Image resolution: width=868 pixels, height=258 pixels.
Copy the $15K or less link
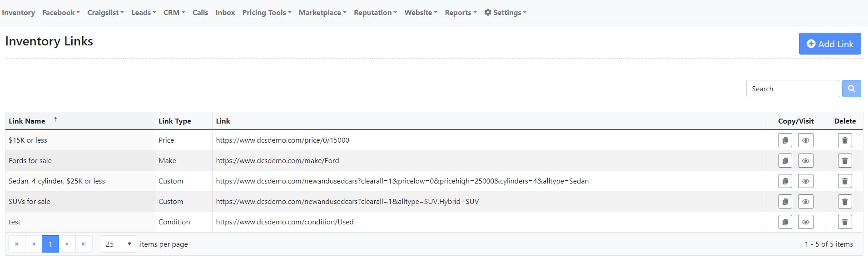click(x=785, y=140)
